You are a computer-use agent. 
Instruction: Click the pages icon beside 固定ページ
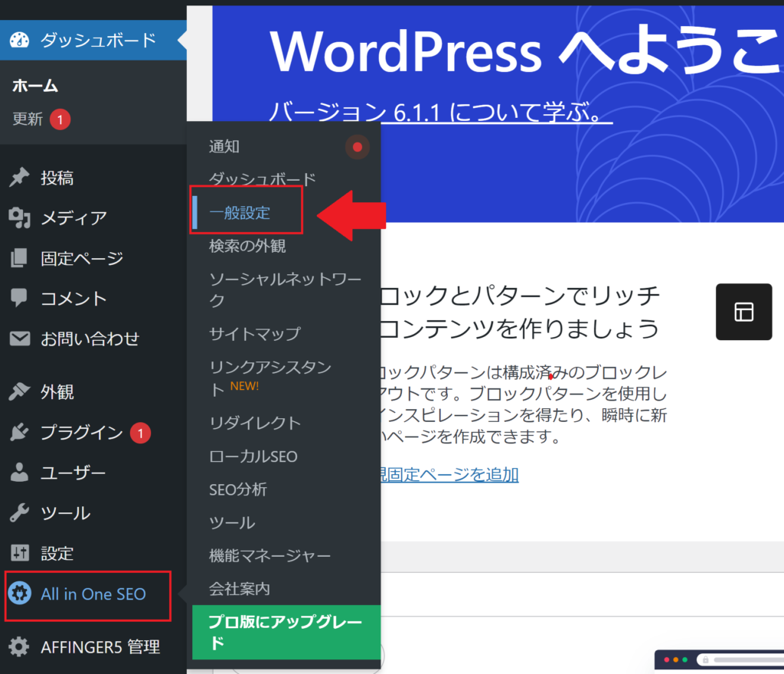pyautogui.click(x=19, y=258)
